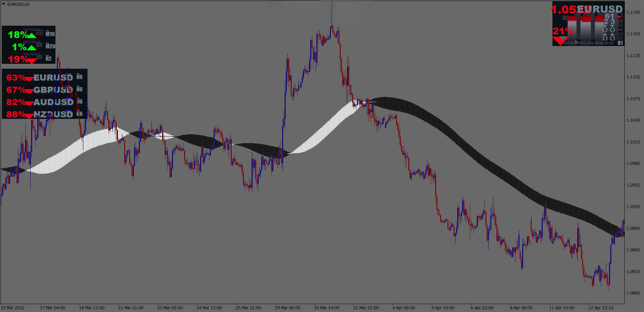Click the 8 Apr 06:00 time axis label
Viewport: 644px width, 312px height.
521,308
